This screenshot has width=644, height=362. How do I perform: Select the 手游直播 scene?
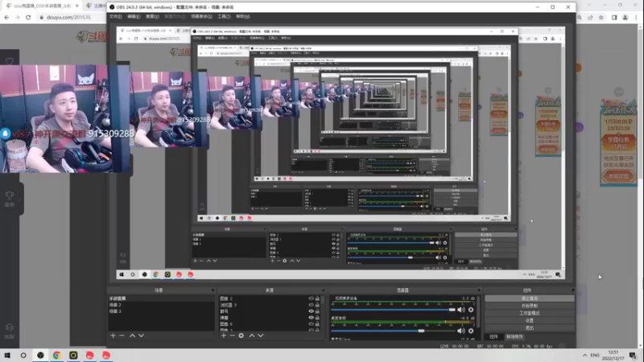tap(161, 298)
